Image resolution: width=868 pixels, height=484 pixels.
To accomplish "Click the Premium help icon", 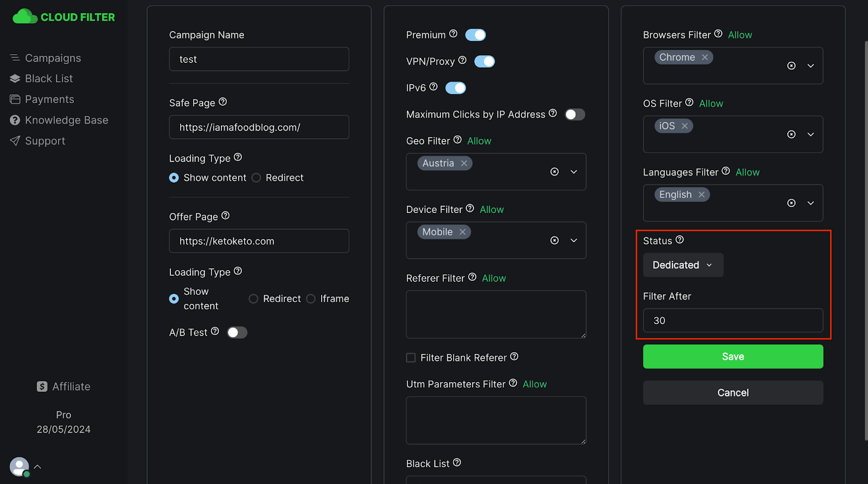I will 453,34.
